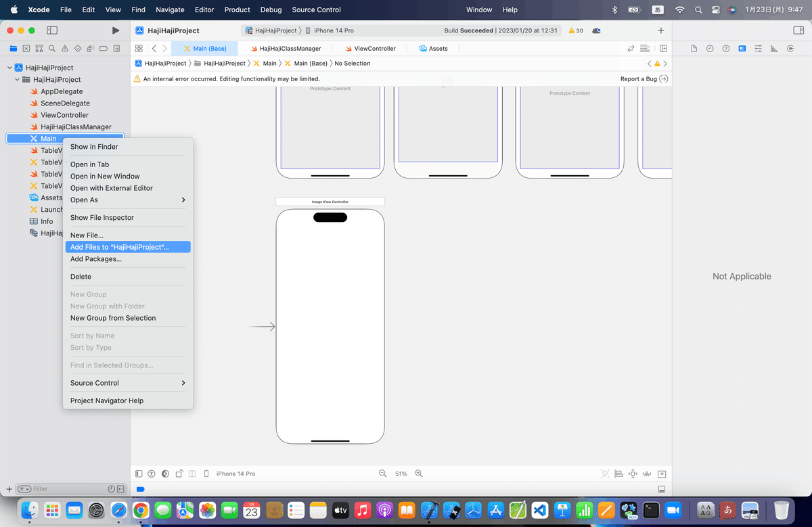
Task: Toggle the debug area at bottom right
Action: click(x=662, y=488)
